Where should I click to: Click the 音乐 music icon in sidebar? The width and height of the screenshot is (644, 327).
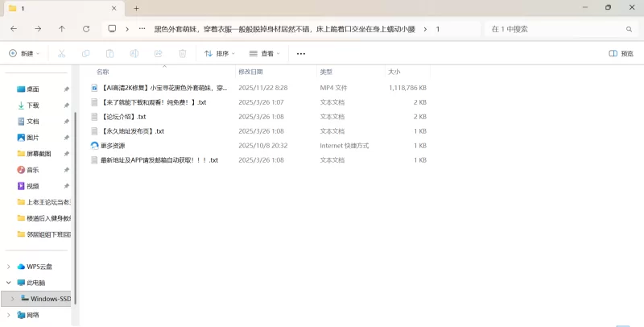[x=21, y=170]
